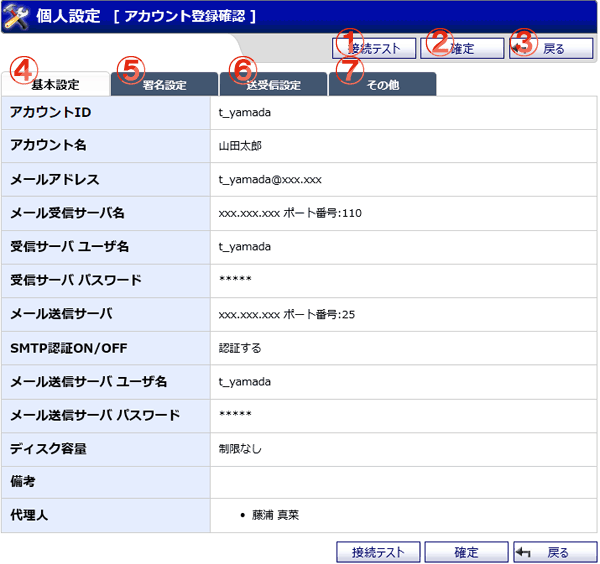The width and height of the screenshot is (600, 564).
Task: Click the アカウントID row label
Action: (x=50, y=112)
